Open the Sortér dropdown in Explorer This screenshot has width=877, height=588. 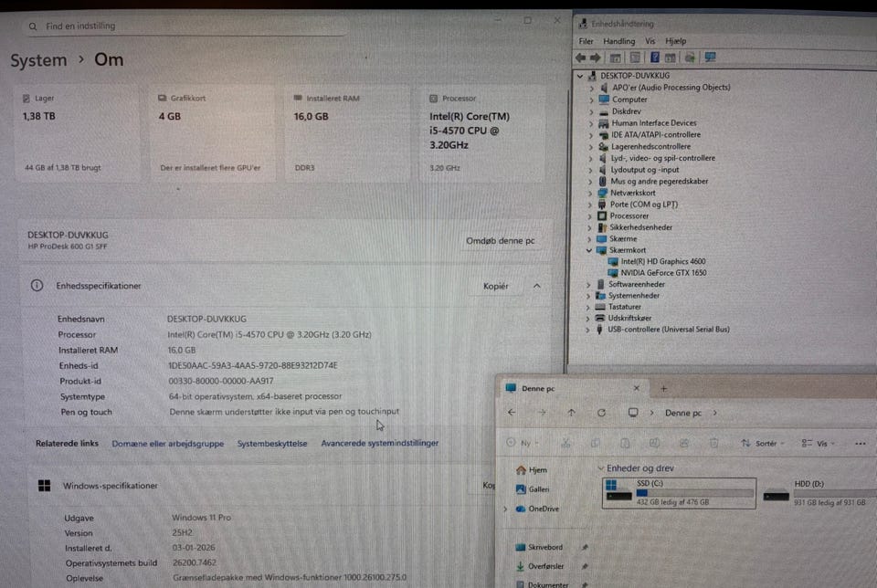[764, 443]
